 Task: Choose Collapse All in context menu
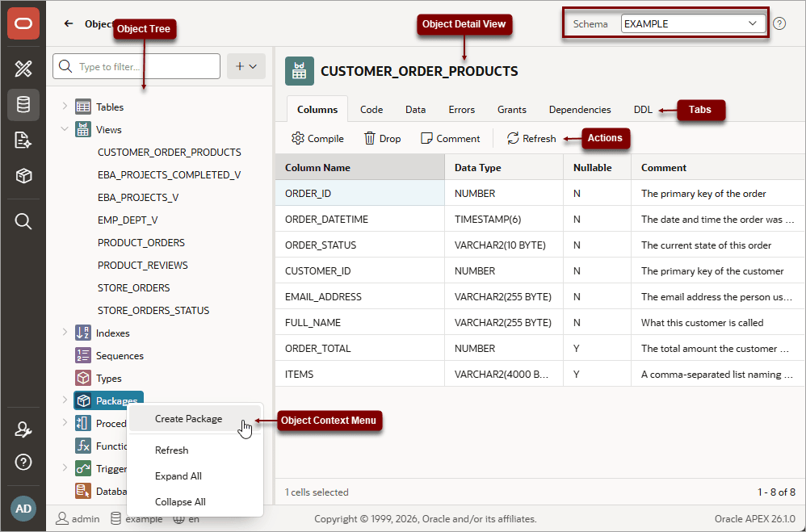(x=195, y=501)
